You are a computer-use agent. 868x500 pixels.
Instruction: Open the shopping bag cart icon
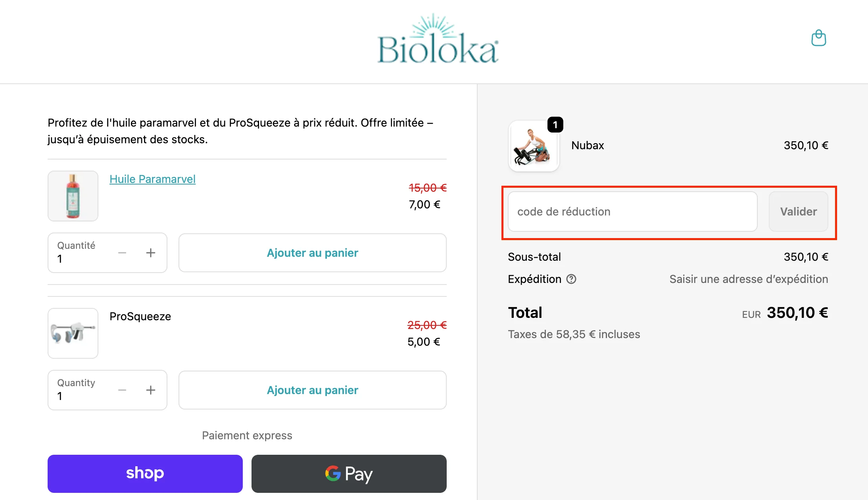(x=818, y=38)
